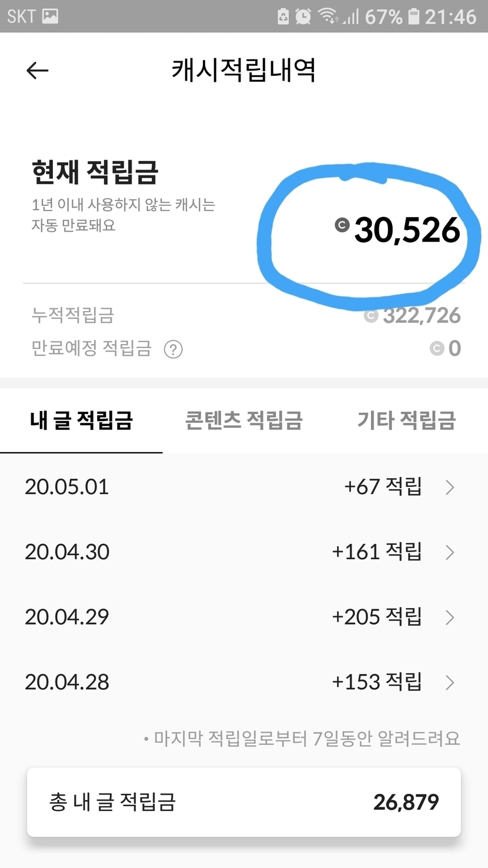Tap the 총 내 글 적립금 card
This screenshot has height=868, width=488.
pyautogui.click(x=243, y=802)
